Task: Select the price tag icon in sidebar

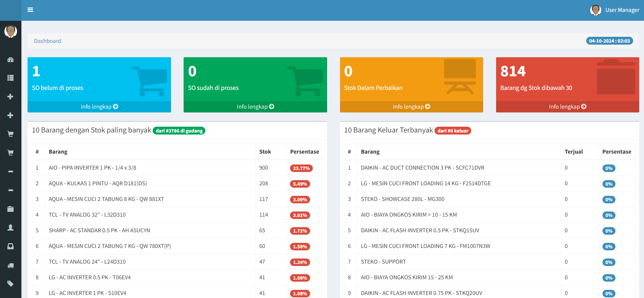Action: tap(11, 284)
